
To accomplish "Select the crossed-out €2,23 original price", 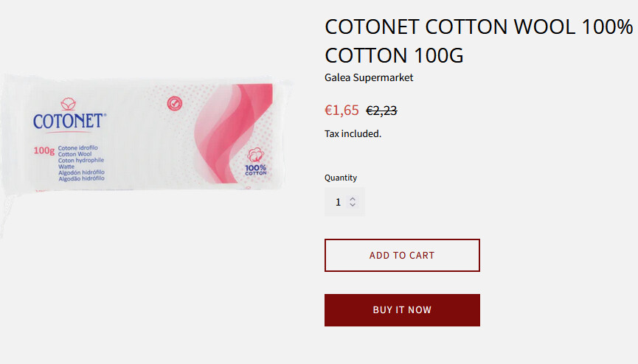I will point(381,111).
